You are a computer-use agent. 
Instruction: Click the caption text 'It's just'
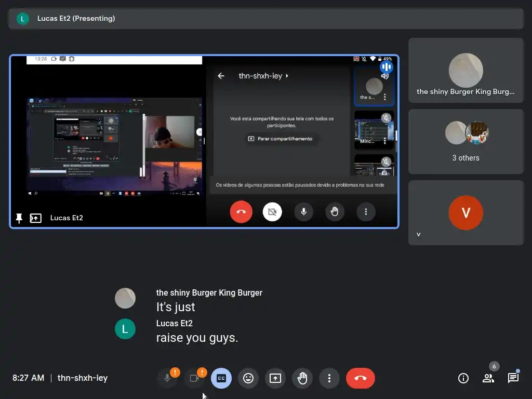pos(176,307)
